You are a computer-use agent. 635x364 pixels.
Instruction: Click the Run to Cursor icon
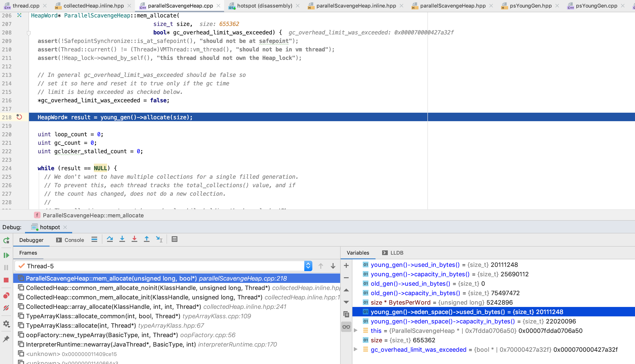click(x=159, y=239)
